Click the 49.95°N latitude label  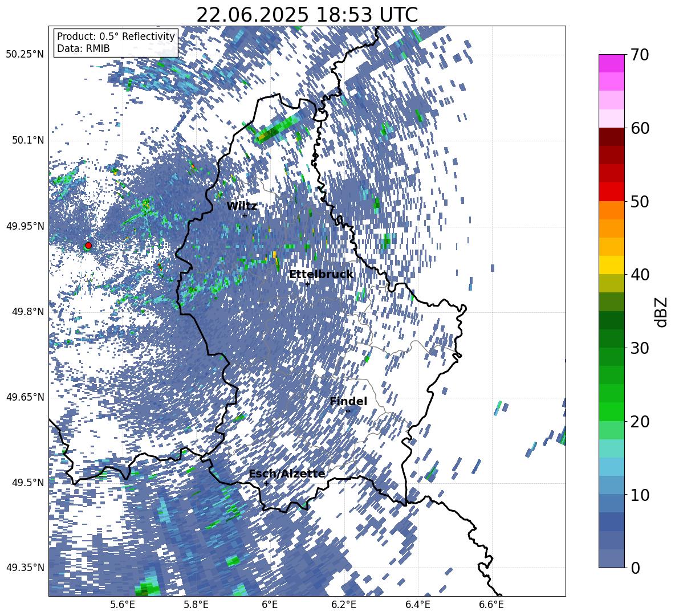click(x=25, y=226)
